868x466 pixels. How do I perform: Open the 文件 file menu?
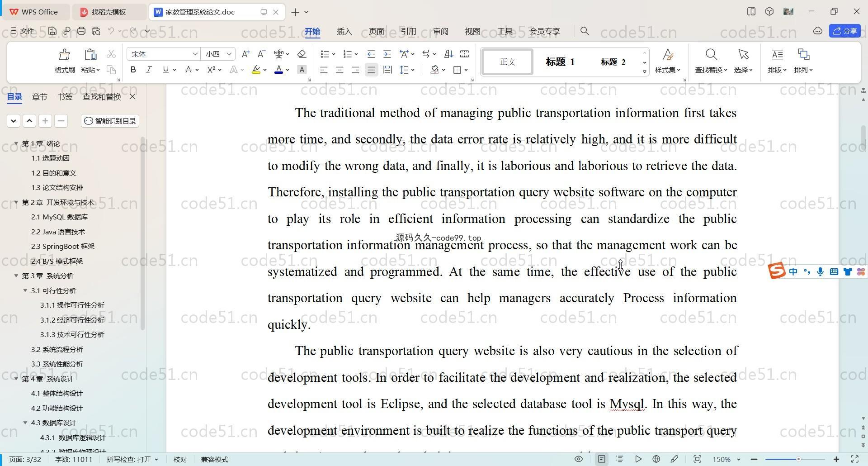[23, 31]
